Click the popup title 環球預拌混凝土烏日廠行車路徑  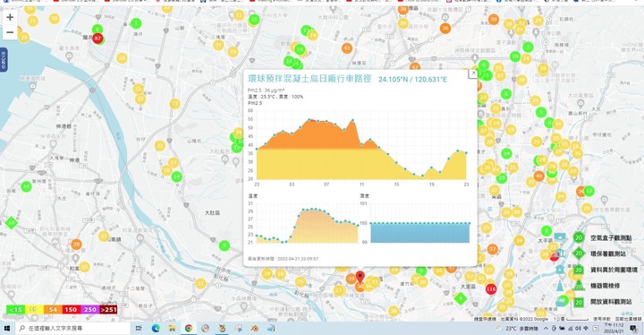click(x=309, y=79)
